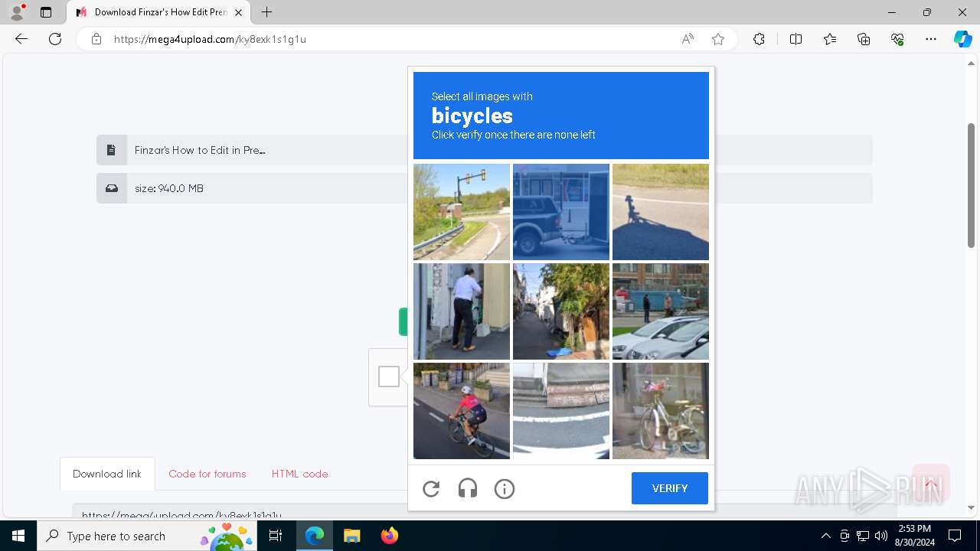Go back with the browser back arrow
The height and width of the screenshot is (551, 980).
(21, 39)
